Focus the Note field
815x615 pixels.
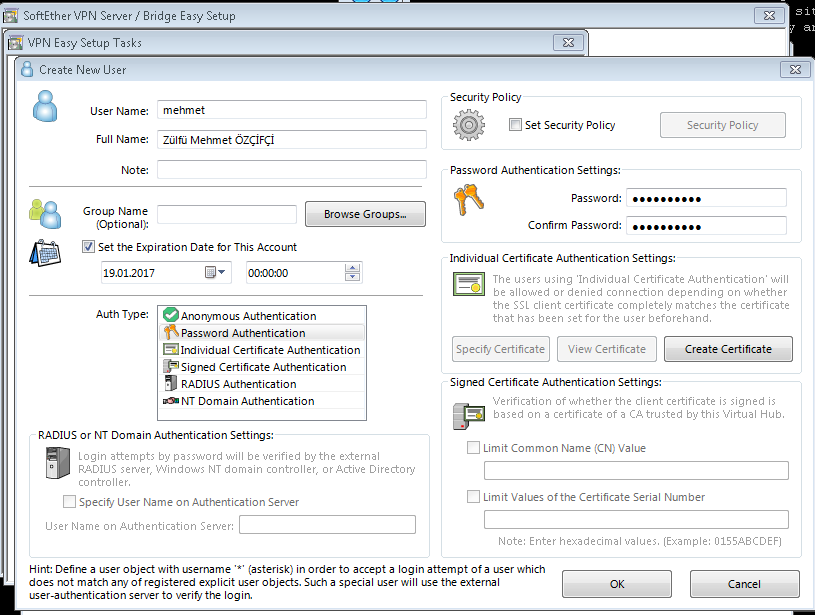tap(292, 169)
